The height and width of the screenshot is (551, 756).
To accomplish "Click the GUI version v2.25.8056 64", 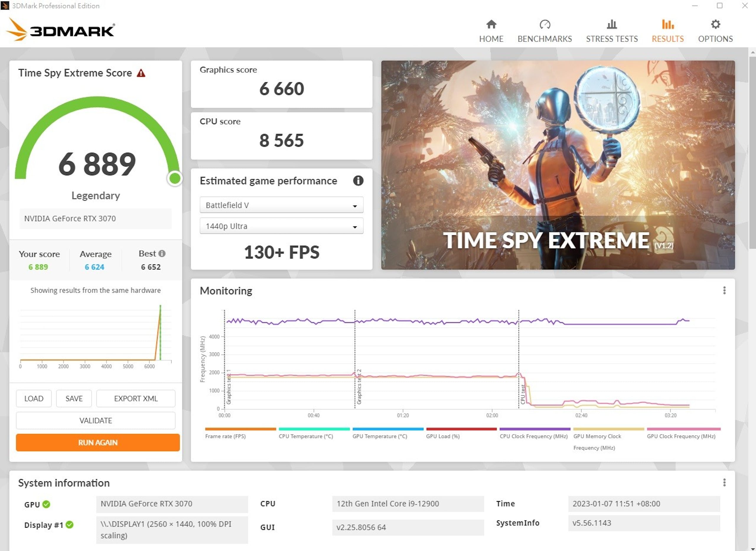I will coord(408,527).
